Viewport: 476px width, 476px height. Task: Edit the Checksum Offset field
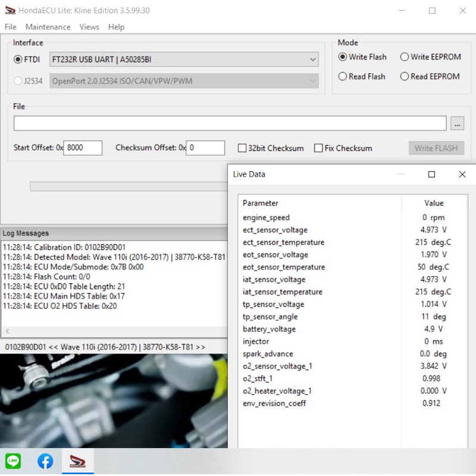(x=205, y=148)
